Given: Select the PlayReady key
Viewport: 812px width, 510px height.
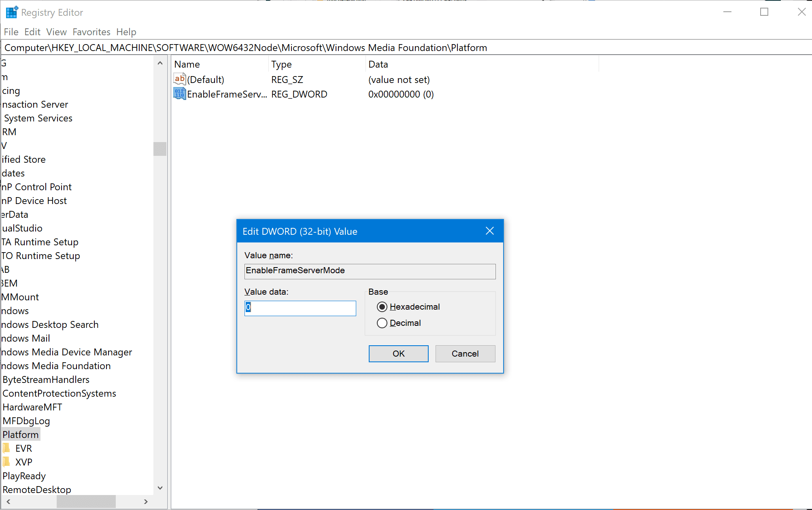Looking at the screenshot, I should [24, 476].
